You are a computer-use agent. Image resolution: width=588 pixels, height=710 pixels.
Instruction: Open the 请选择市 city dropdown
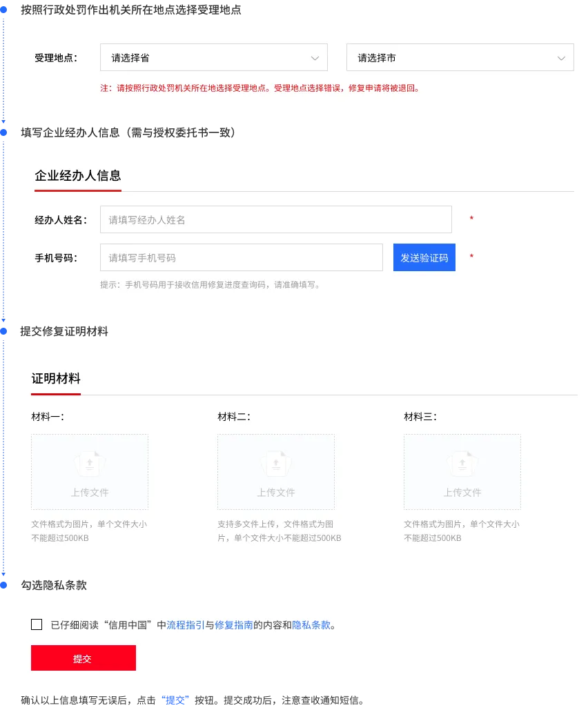click(460, 57)
